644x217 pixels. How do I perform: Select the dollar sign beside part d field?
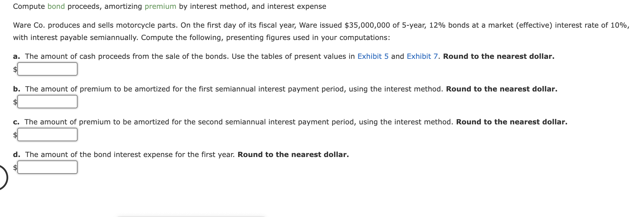click(x=15, y=168)
